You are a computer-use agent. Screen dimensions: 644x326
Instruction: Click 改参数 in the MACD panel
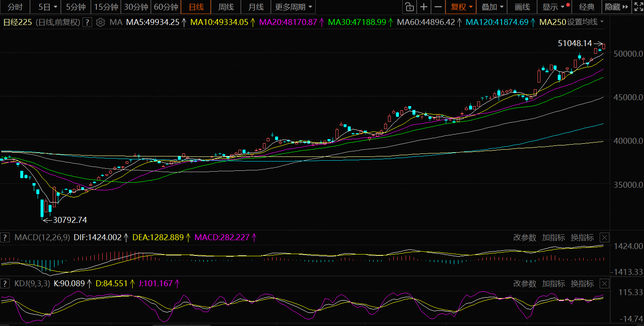(x=524, y=238)
